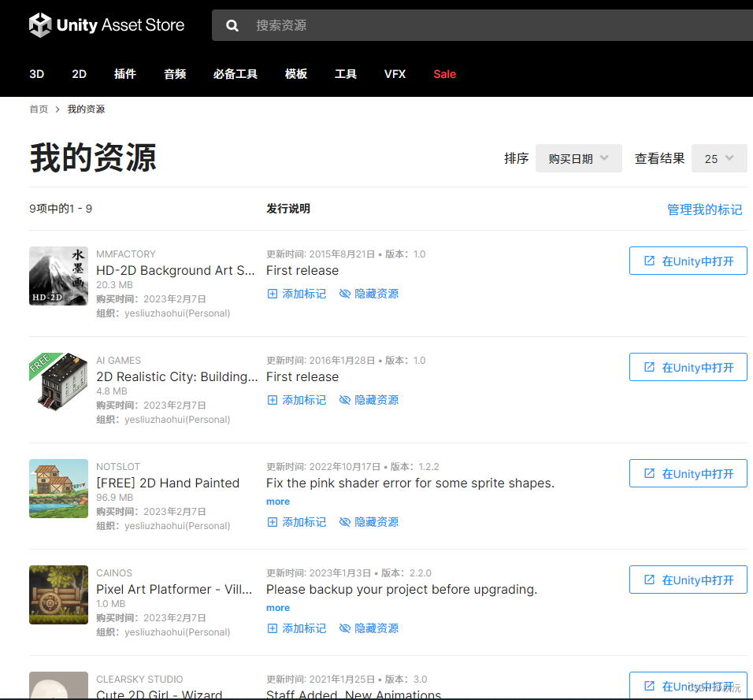Go to the Sale page
Image resolution: width=753 pixels, height=700 pixels.
pos(445,74)
